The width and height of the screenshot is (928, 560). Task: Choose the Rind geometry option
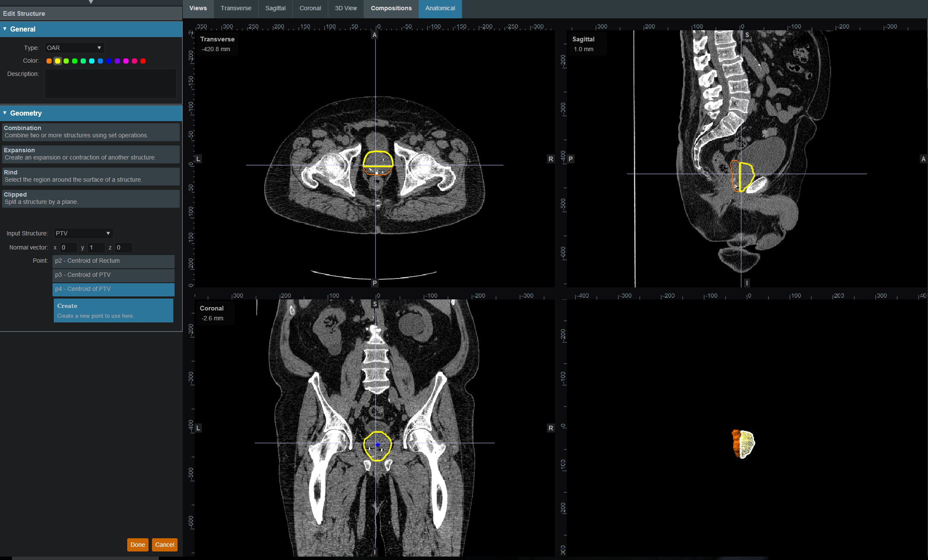(x=90, y=176)
